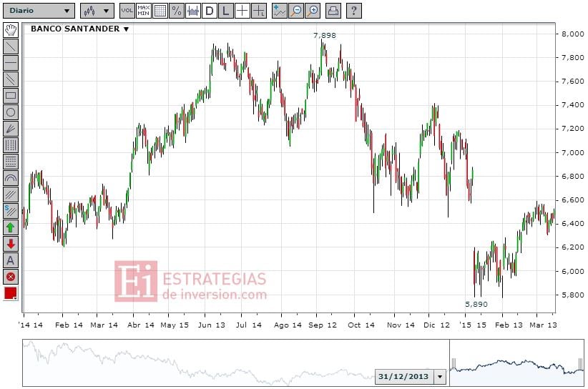This screenshot has width=588, height=389.
Task: Select the vertical lines grid tool
Action: click(11, 145)
